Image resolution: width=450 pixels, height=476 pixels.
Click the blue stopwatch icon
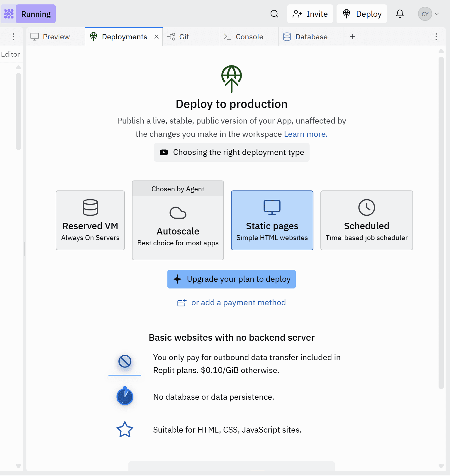coord(125,396)
